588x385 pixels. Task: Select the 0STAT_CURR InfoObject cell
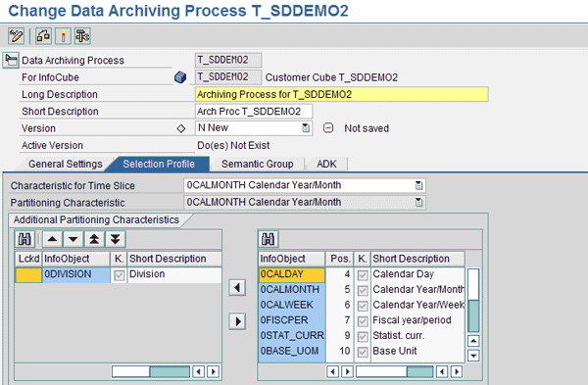[x=292, y=336]
